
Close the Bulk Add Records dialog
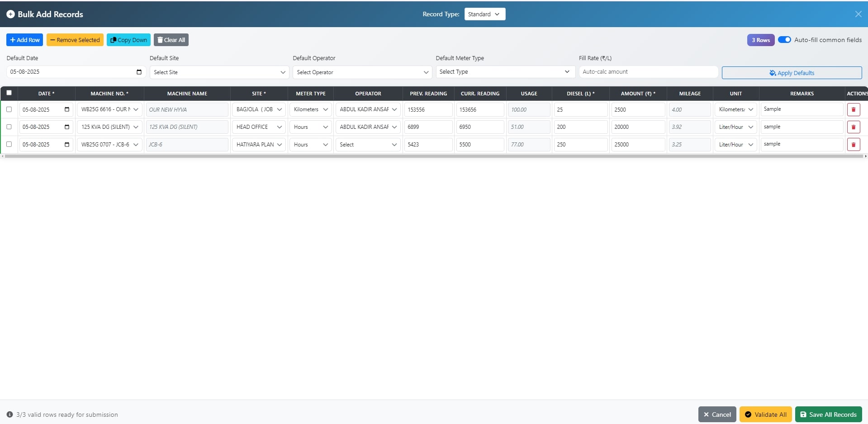click(858, 14)
